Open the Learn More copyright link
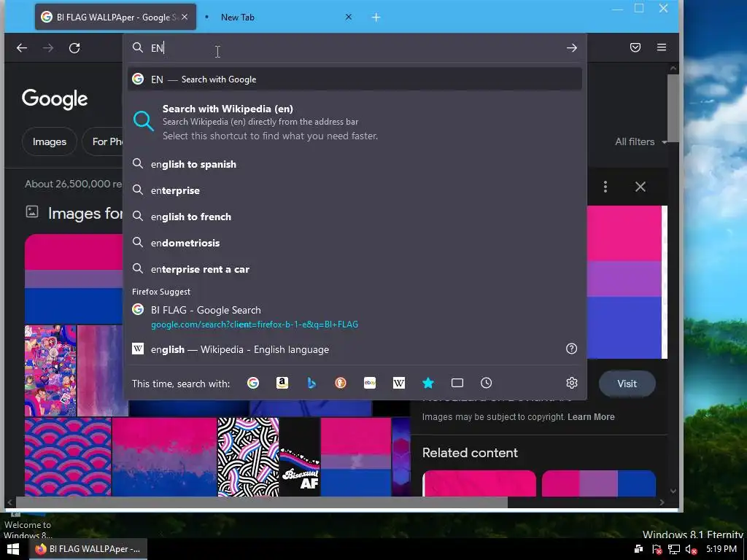The width and height of the screenshot is (747, 560). pos(591,416)
